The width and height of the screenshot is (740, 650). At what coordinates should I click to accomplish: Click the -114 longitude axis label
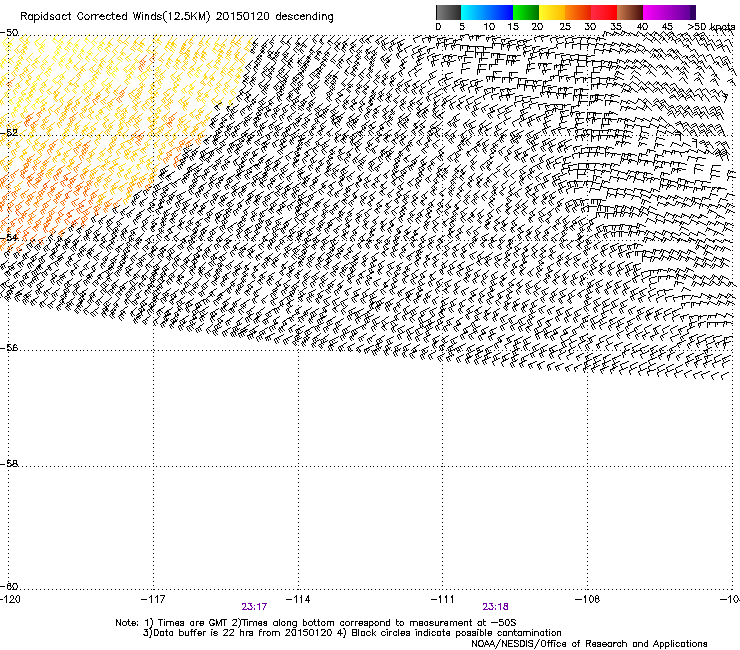point(298,599)
